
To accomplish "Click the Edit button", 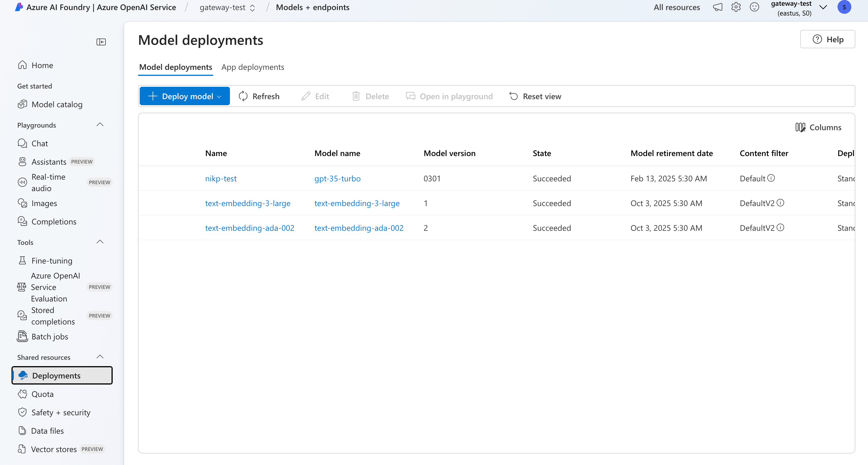I will (315, 96).
